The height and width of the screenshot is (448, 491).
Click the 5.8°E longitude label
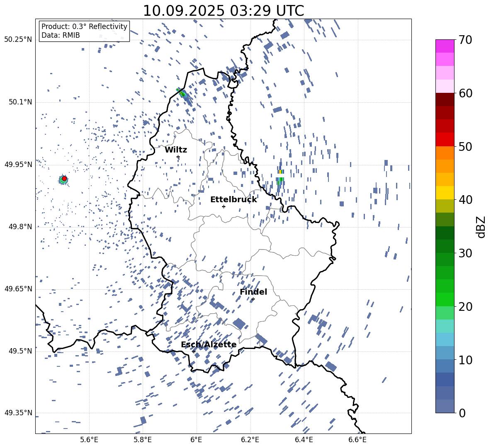tap(143, 440)
